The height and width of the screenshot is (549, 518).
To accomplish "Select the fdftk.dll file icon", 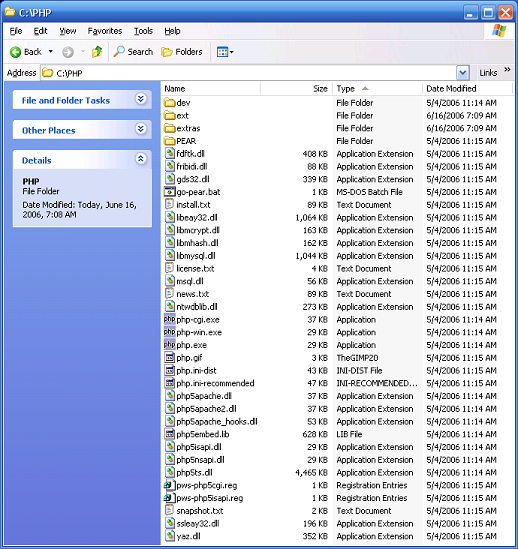I will click(x=170, y=154).
